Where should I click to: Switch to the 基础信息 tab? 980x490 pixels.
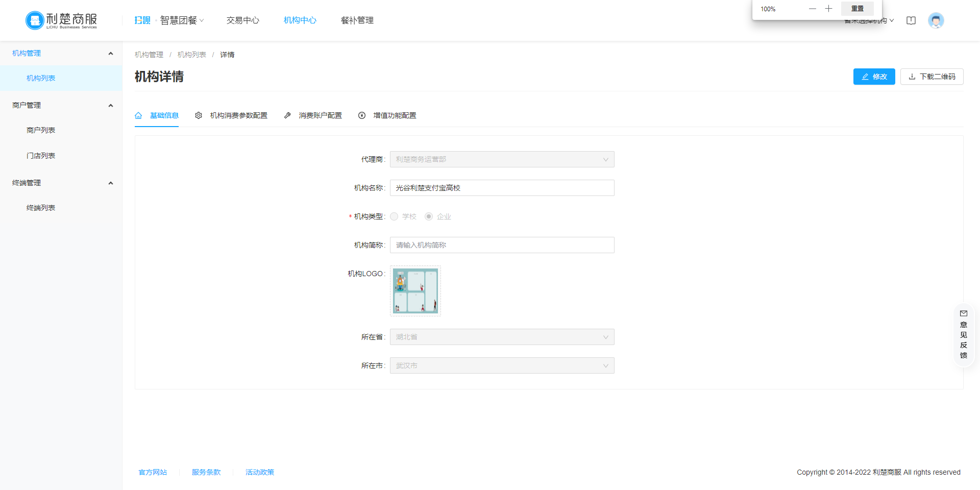coord(157,115)
